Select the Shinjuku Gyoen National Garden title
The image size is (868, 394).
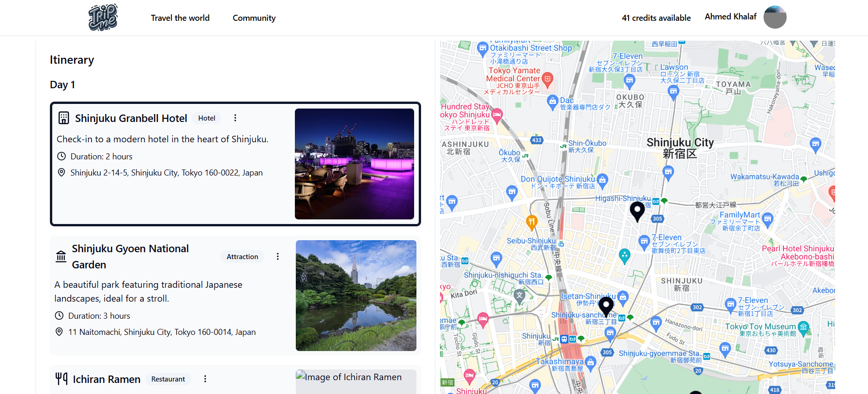click(130, 256)
